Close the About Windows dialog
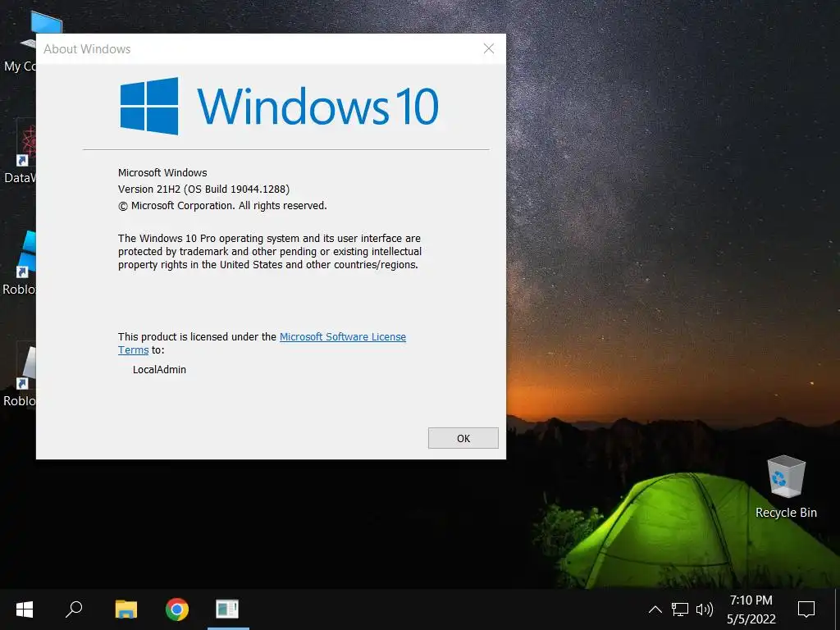Screen dimensions: 840x630 point(489,48)
